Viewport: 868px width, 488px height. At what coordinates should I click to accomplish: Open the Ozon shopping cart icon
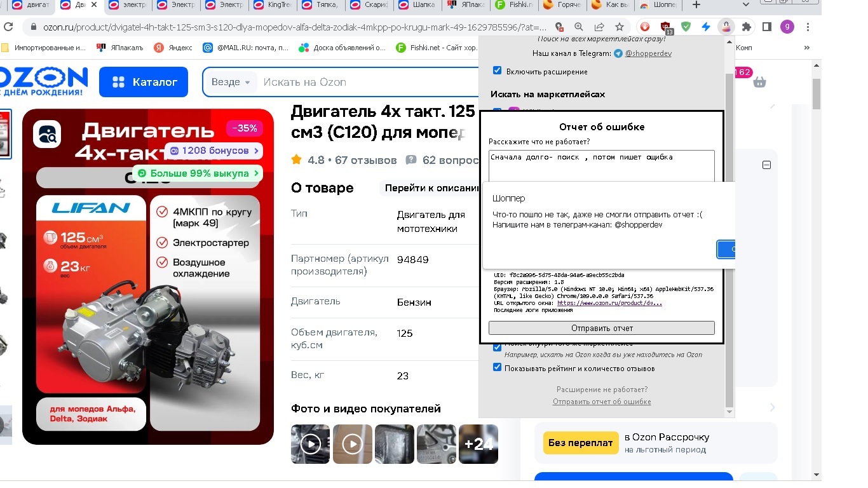tap(759, 82)
